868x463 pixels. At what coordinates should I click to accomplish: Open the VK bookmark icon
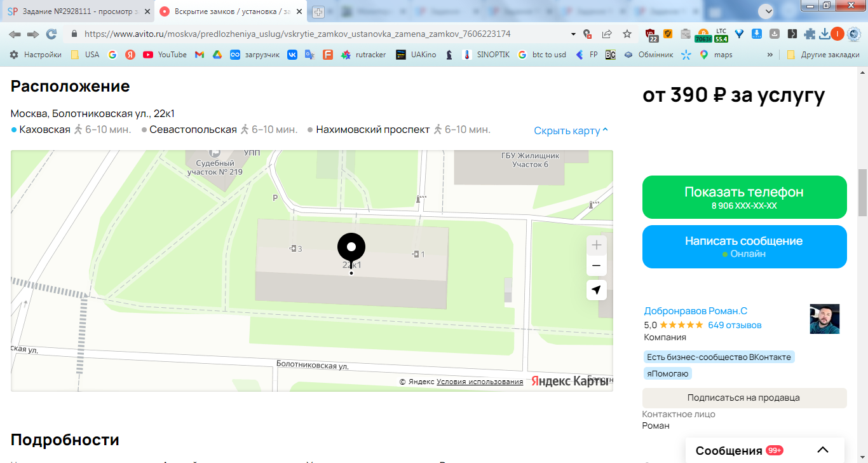[x=292, y=55]
